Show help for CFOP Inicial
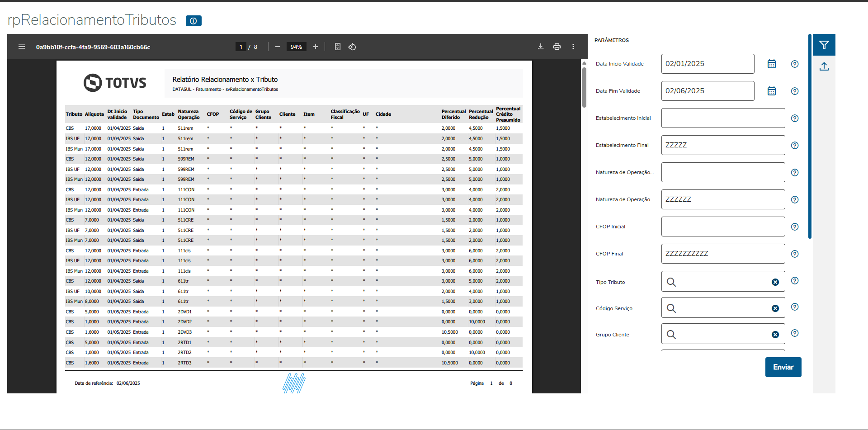The image size is (868, 430). (795, 227)
